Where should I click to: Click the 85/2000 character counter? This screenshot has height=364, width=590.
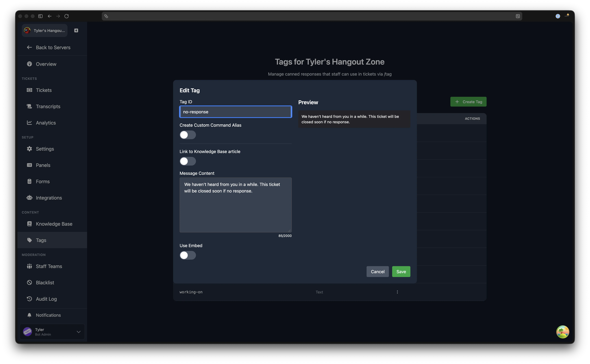coord(285,236)
